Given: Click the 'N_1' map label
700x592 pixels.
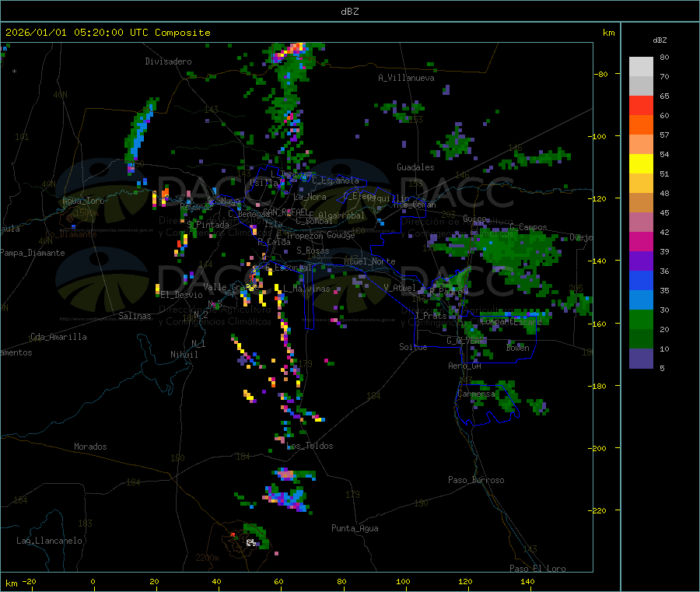Looking at the screenshot, I should [198, 344].
